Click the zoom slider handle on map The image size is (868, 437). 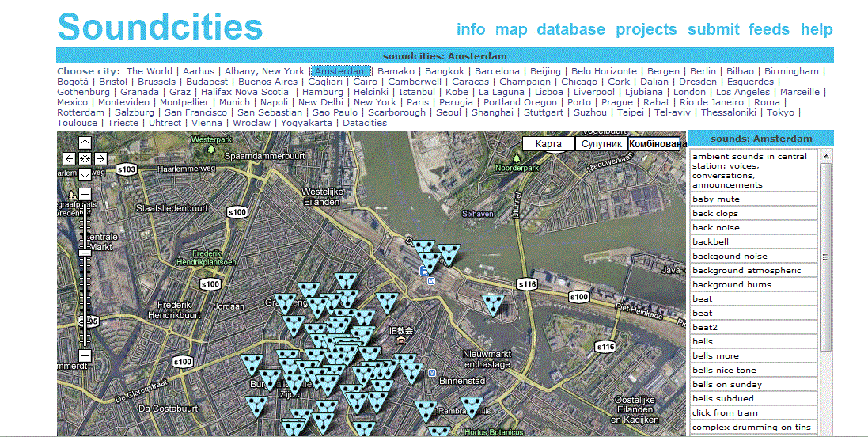tap(85, 253)
